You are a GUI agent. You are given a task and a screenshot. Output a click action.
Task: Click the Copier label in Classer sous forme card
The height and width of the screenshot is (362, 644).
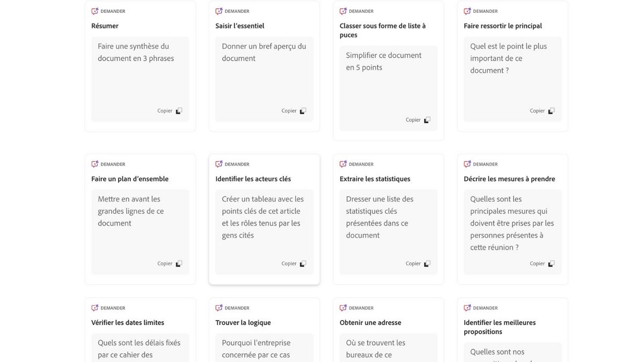tap(413, 120)
